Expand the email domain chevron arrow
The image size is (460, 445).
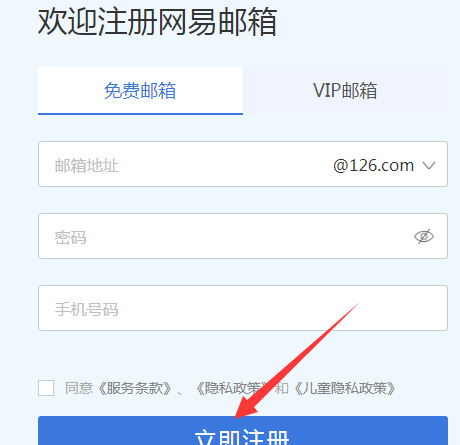coord(429,165)
